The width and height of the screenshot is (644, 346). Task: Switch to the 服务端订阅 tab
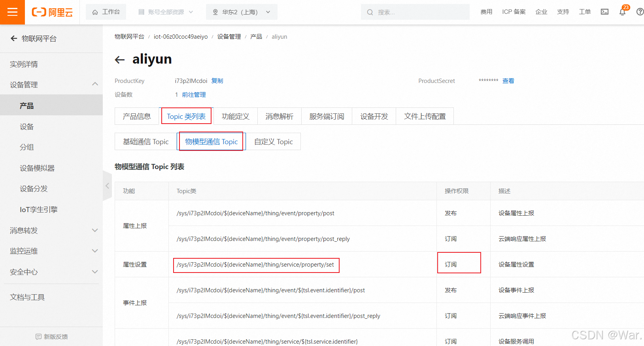(327, 116)
